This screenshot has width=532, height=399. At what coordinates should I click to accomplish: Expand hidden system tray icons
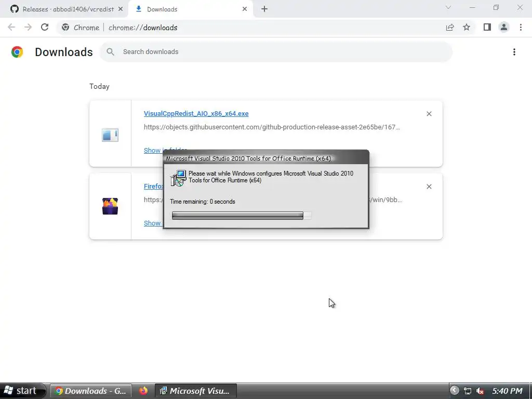point(454,391)
